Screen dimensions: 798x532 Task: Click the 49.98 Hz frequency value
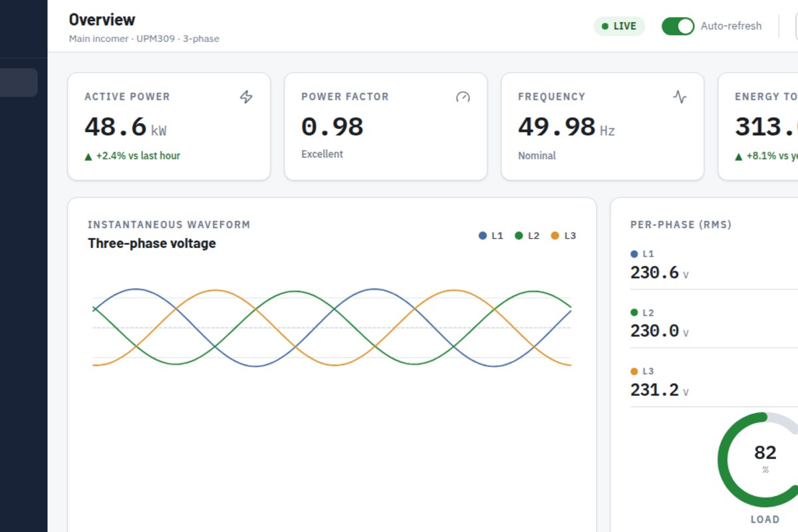pos(567,127)
